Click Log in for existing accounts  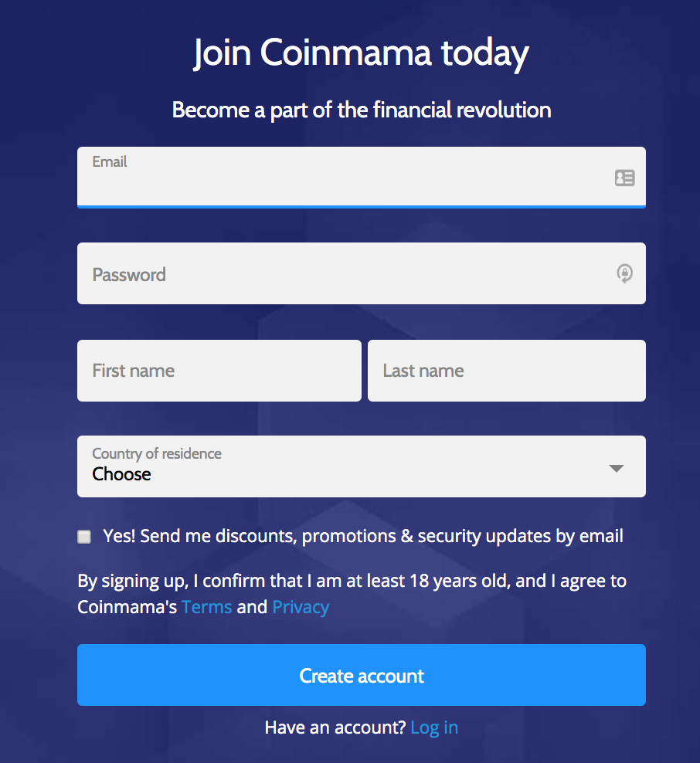tap(434, 727)
